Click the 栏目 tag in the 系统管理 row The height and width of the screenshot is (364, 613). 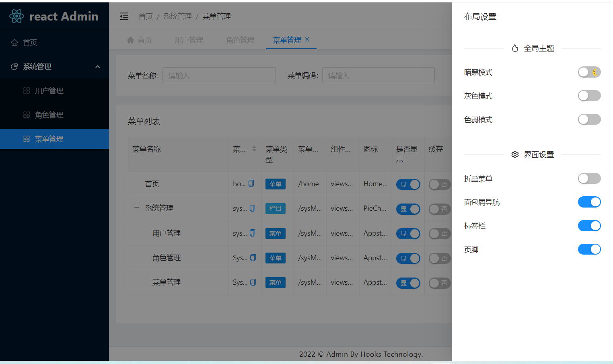click(x=276, y=208)
